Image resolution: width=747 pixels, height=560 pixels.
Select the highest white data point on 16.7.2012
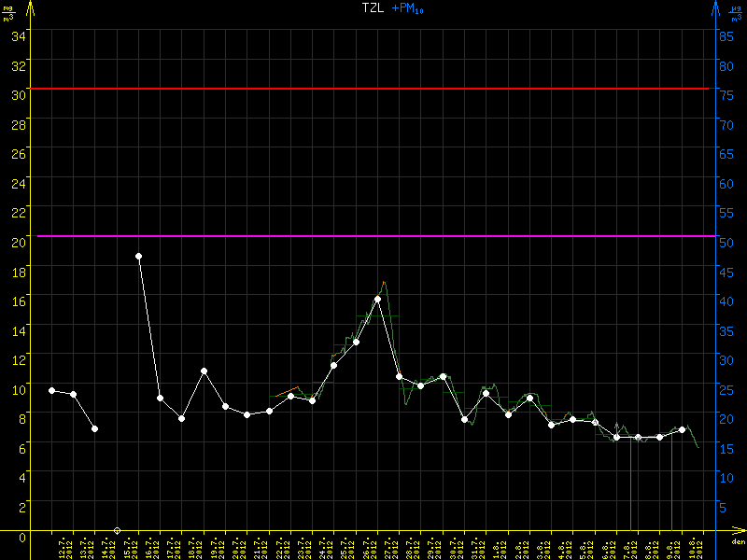[x=138, y=256]
